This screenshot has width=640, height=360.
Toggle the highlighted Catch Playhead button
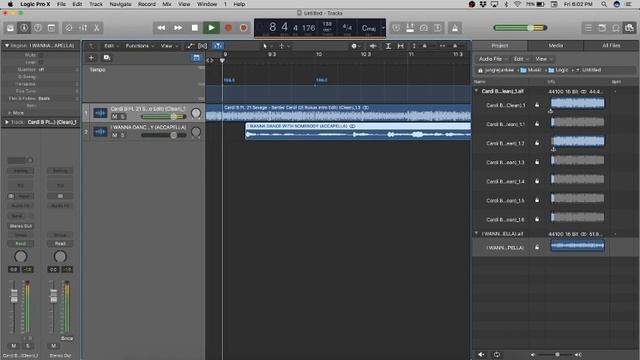point(218,46)
